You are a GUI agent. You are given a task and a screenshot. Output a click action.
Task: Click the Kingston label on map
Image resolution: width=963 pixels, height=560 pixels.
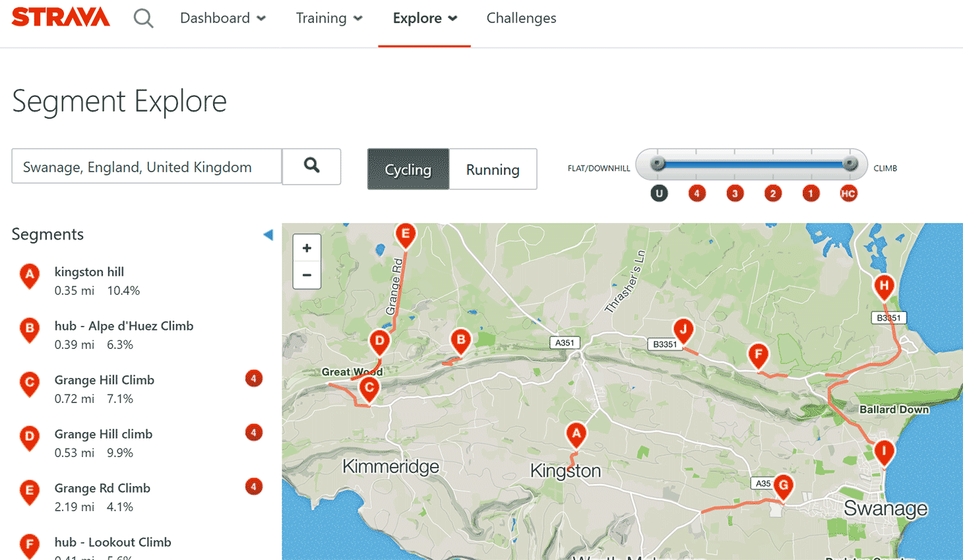tap(565, 470)
